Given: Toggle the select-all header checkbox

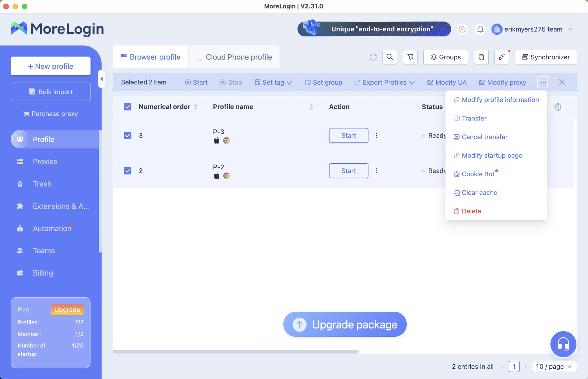Looking at the screenshot, I should point(128,107).
